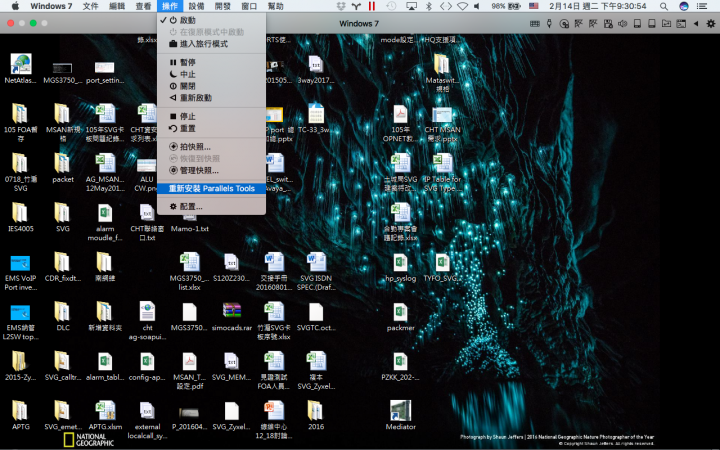Select the SVGTC.oct... file icon
720x450 pixels.
click(x=315, y=316)
